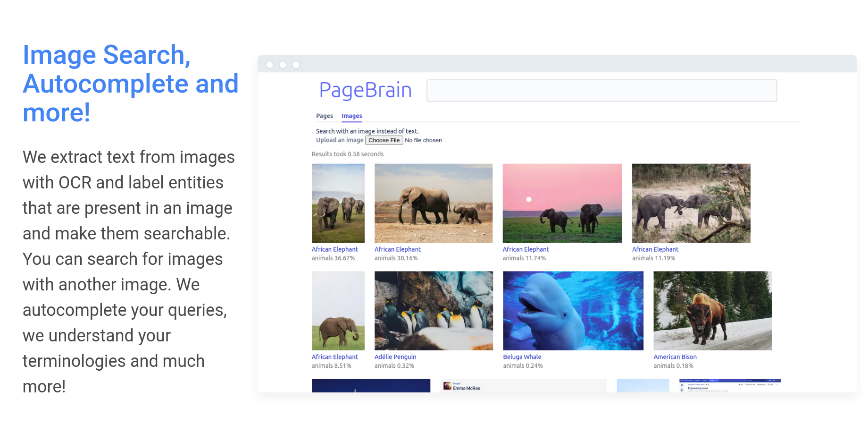This screenshot has height=425, width=868.
Task: Open elephant and calf thumbnail at 30.16%
Action: 434,203
